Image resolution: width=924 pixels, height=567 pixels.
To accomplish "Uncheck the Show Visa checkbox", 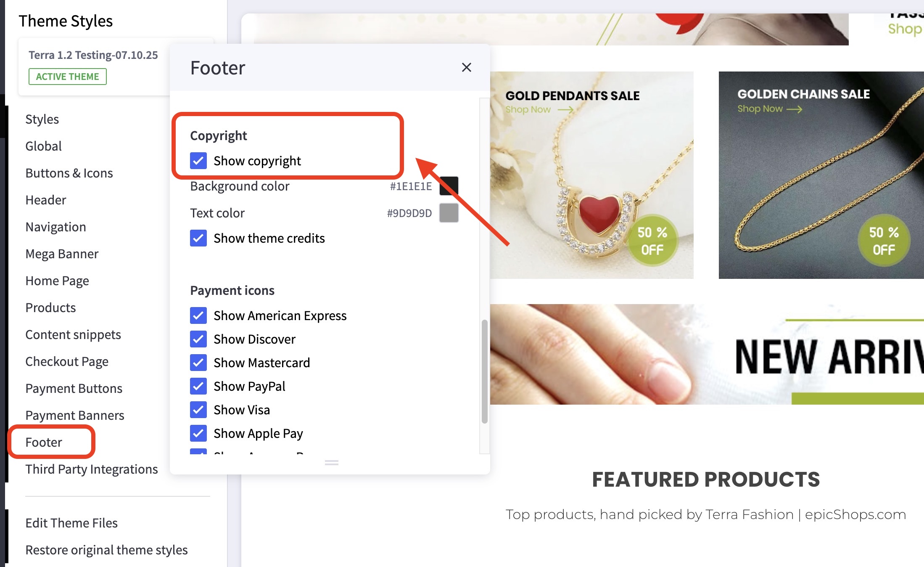I will click(198, 410).
